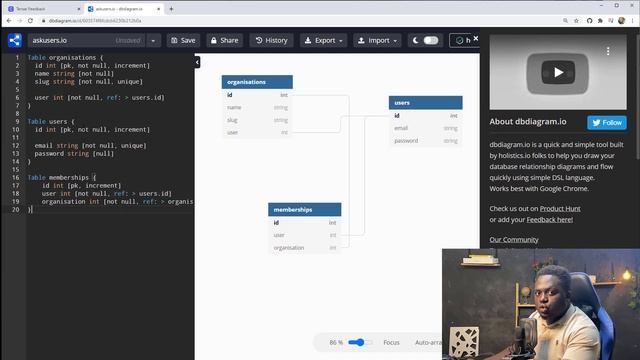The image size is (640, 360).
Task: Click the dbdiagram logo icon
Action: 15,40
